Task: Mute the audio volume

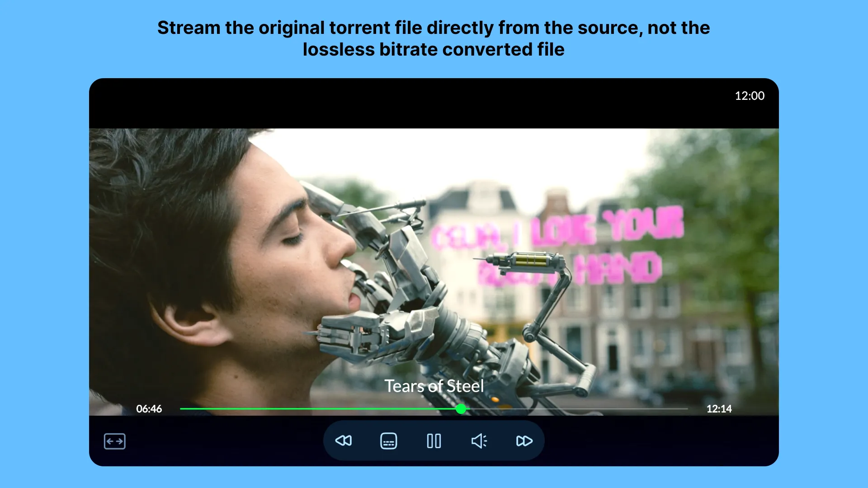Action: point(479,441)
